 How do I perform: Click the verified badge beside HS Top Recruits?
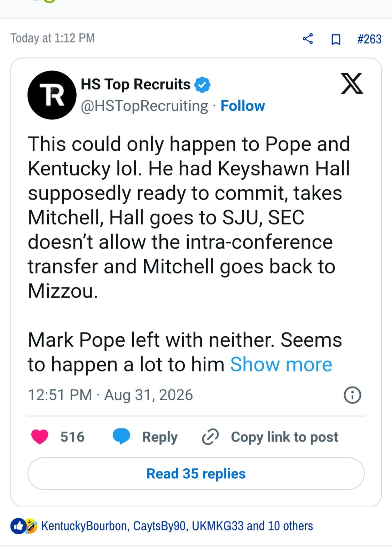(202, 85)
